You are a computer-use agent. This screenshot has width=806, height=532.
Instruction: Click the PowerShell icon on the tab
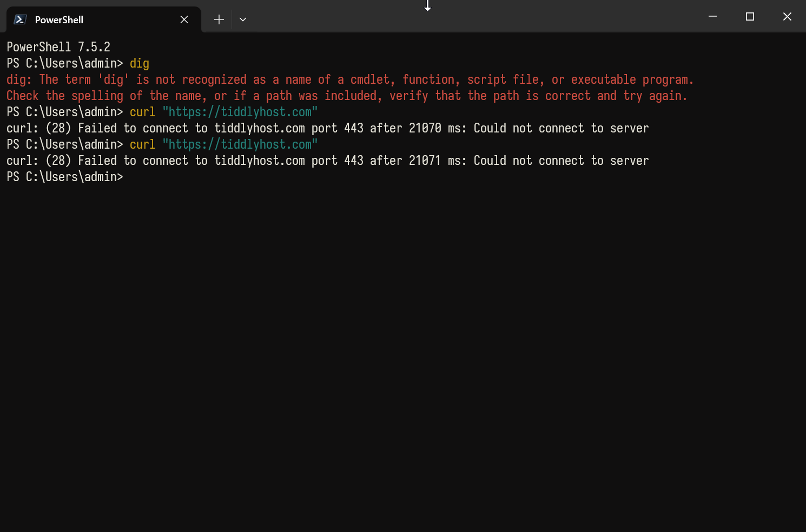20,19
